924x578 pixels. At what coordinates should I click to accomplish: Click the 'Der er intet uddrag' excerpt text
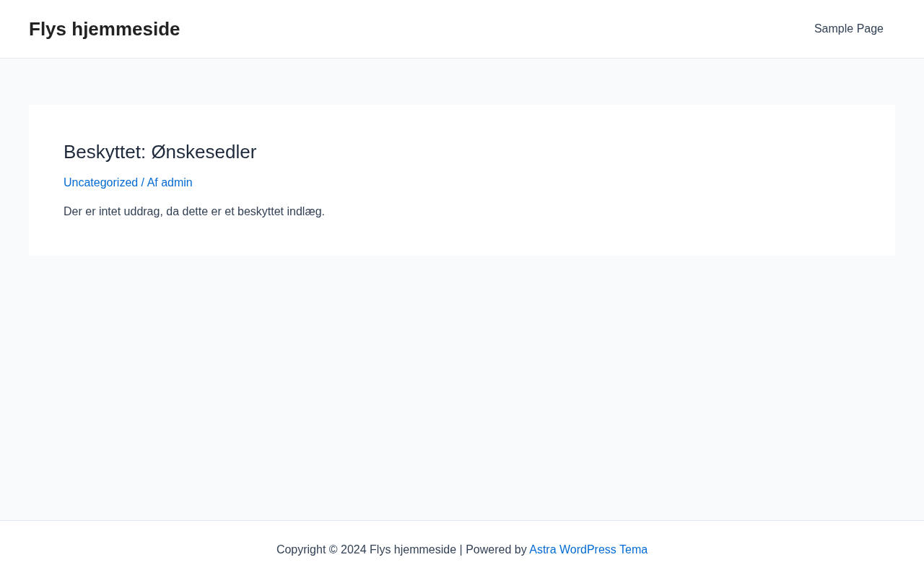coord(112,212)
